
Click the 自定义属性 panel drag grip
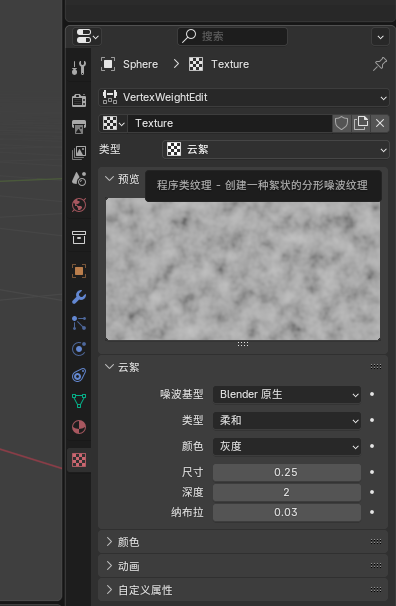(376, 590)
